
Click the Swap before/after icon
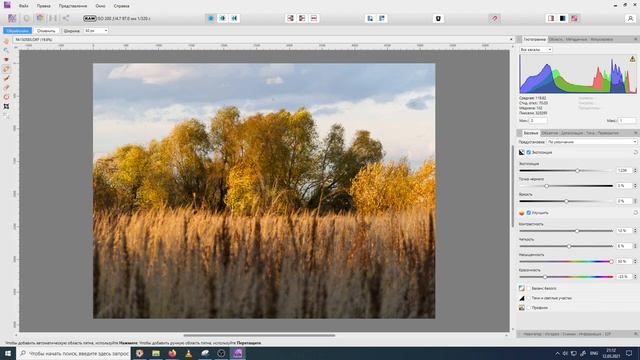pyautogui.click(x=314, y=18)
